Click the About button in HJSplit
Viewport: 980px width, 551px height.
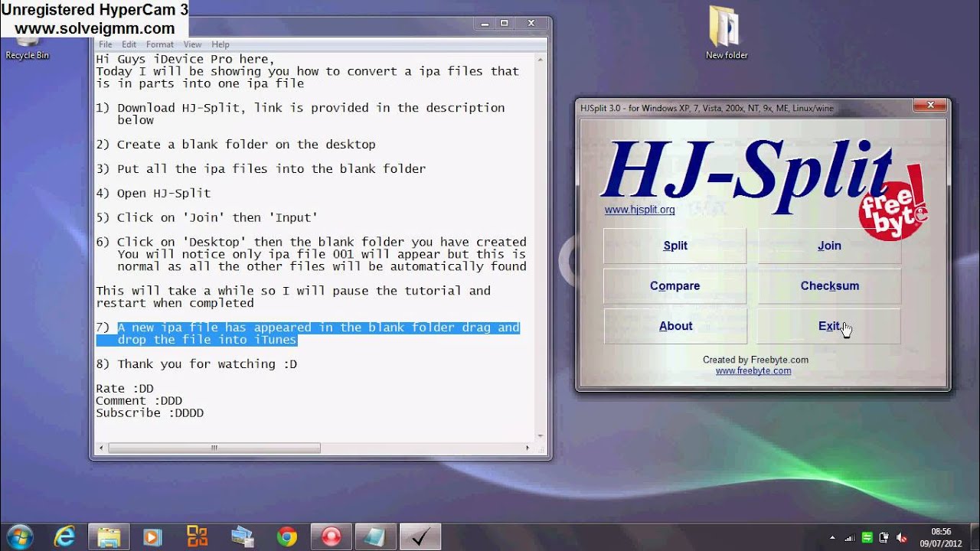[675, 326]
